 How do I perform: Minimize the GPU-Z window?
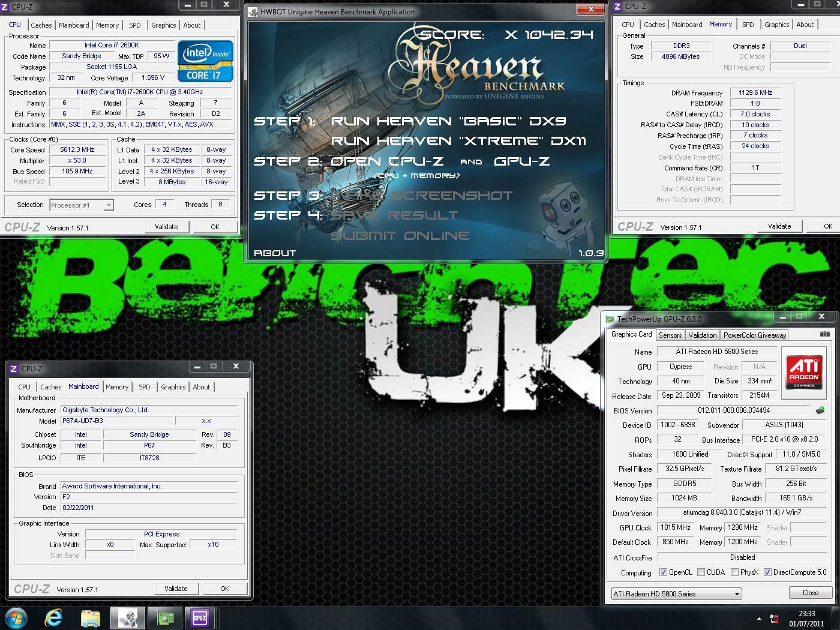click(782, 317)
